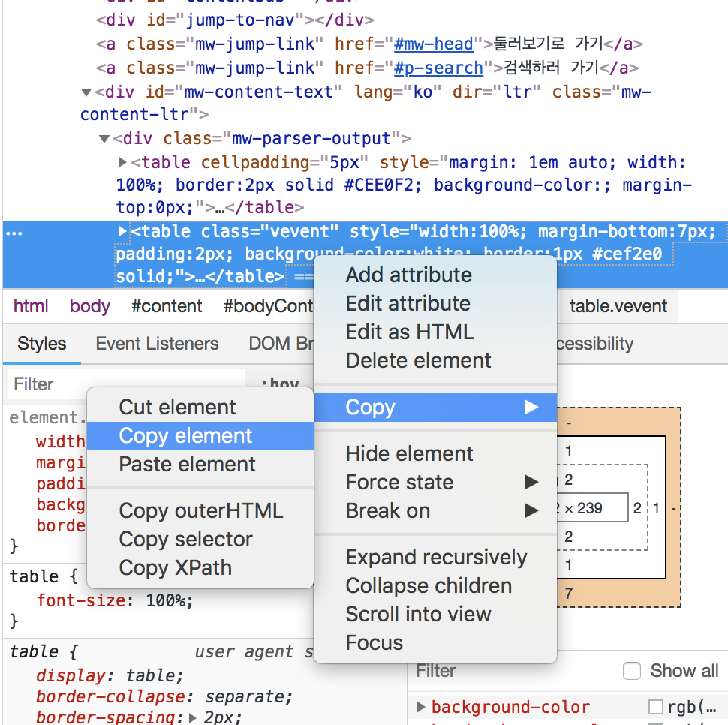
Task: Click the ellipsis icon beside the selected table row
Action: click(14, 233)
